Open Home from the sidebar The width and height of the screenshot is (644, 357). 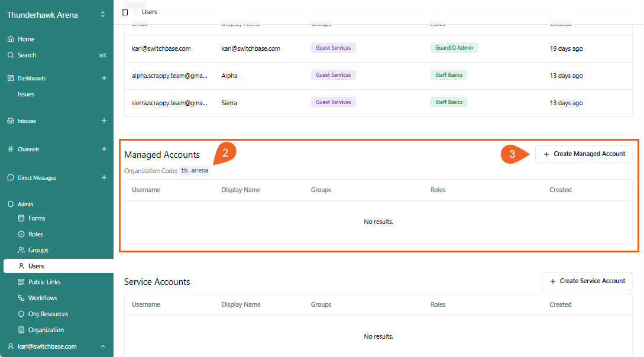pos(26,39)
